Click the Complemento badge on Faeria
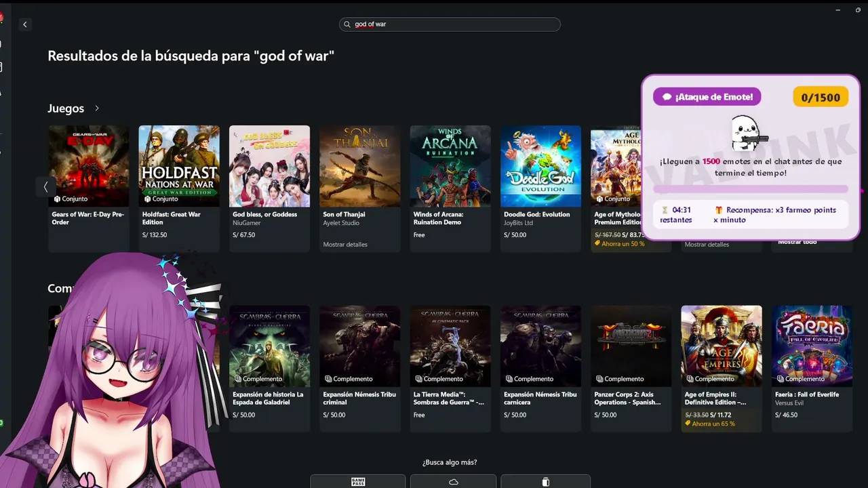 (801, 379)
